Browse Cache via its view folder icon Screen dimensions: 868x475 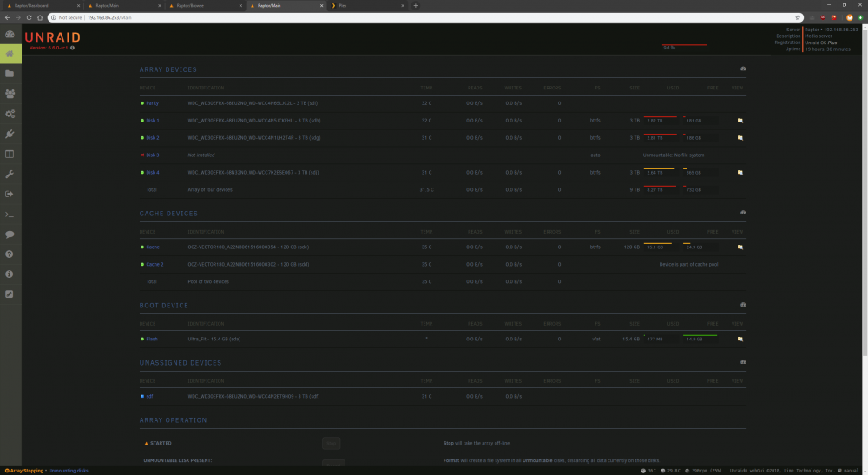(x=740, y=247)
